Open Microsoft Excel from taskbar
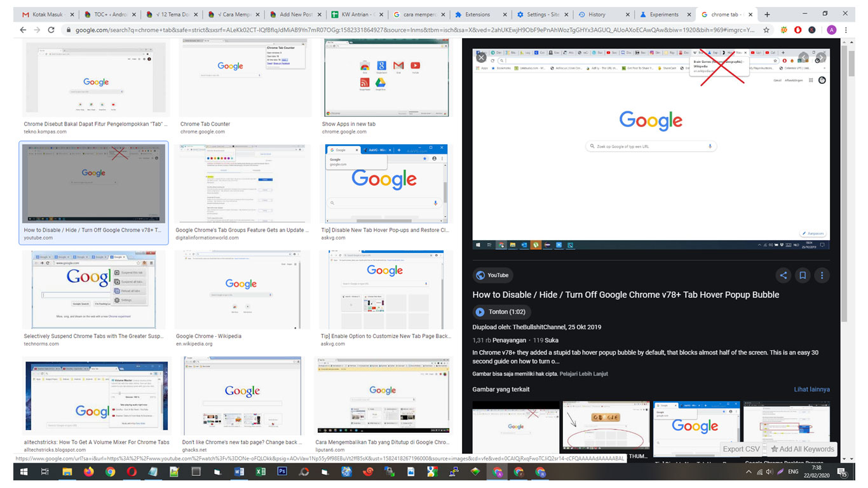Screen dimensions: 868x488 (261, 472)
